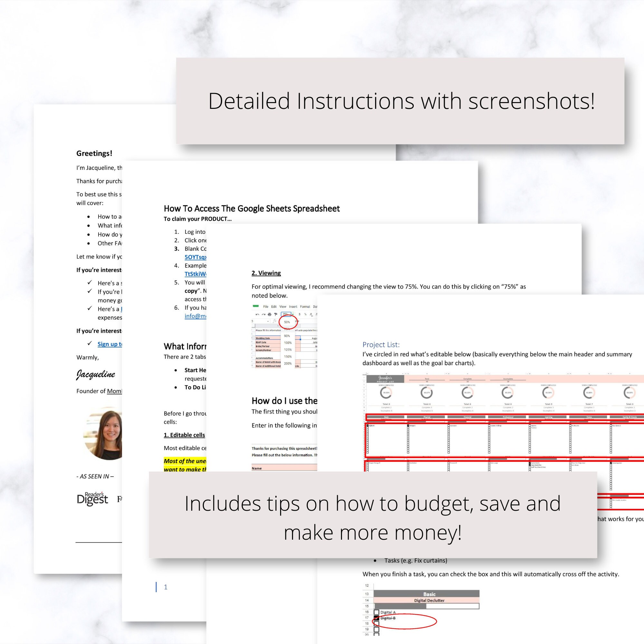Click the dollar currency format icon

[300, 314]
